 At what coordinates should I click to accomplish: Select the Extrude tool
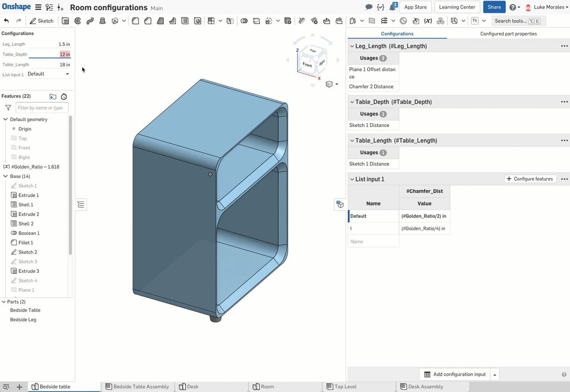point(64,20)
